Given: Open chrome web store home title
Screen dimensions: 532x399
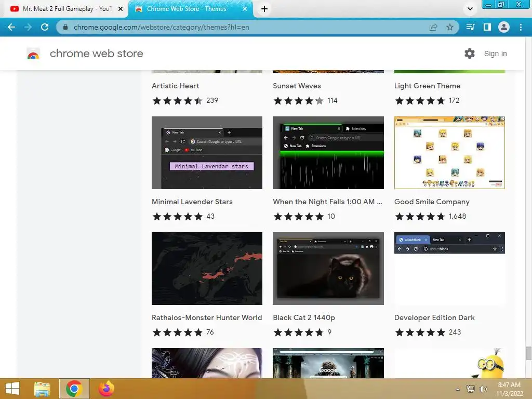Looking at the screenshot, I should (x=96, y=54).
